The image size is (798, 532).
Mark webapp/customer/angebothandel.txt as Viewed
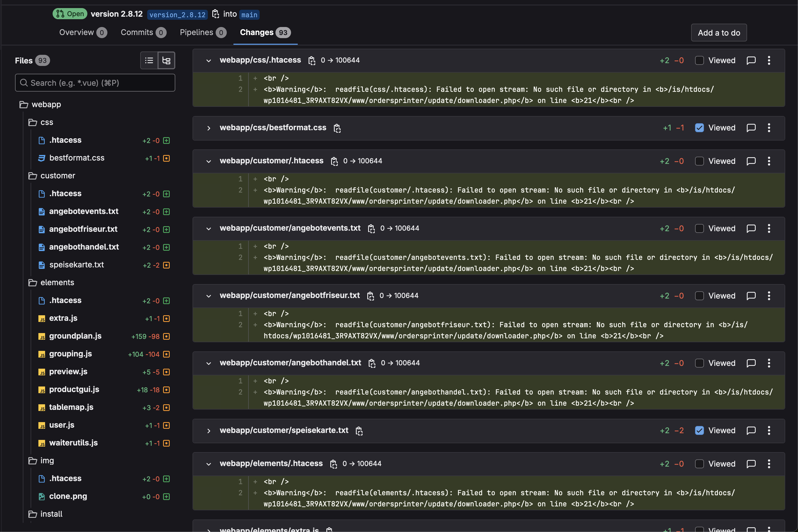click(x=699, y=363)
